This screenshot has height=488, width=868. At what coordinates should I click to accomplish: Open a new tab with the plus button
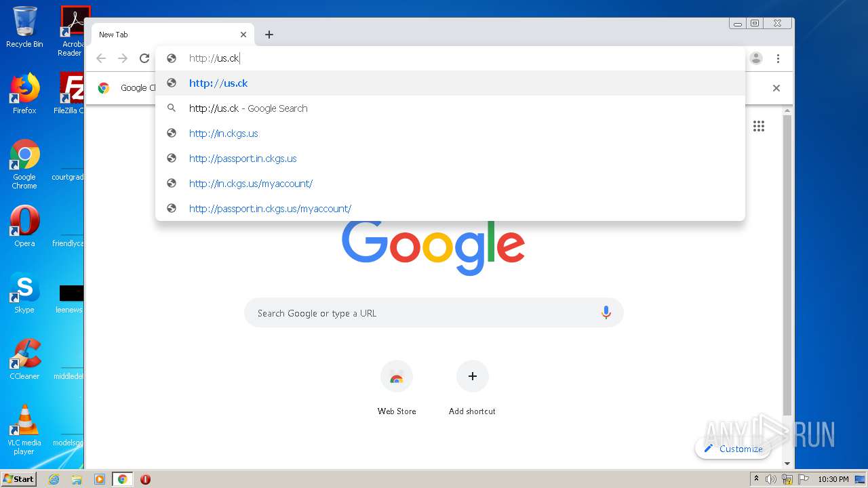point(269,35)
